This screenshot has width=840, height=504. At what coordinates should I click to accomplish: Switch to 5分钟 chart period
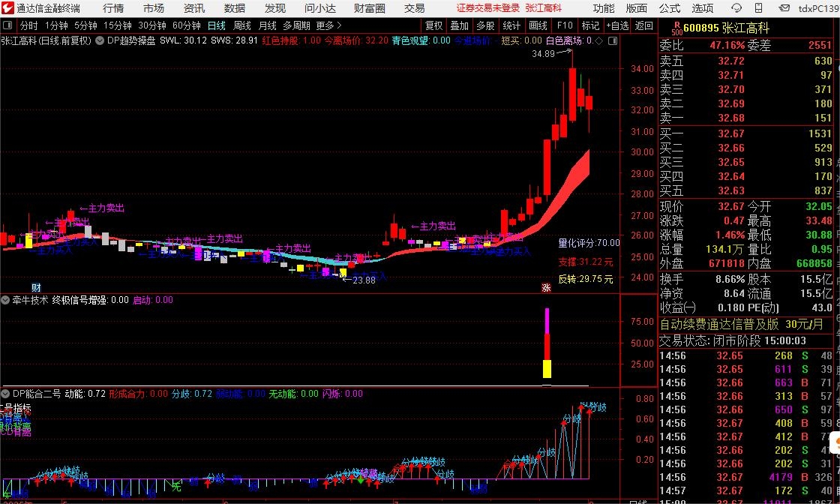point(85,25)
